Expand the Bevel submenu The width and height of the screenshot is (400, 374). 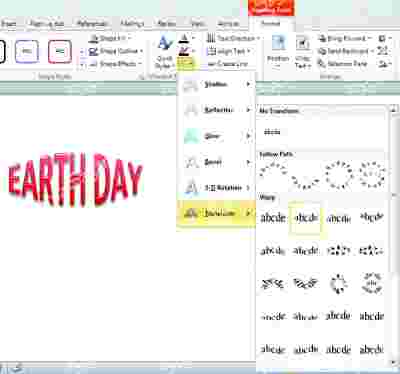click(217, 162)
